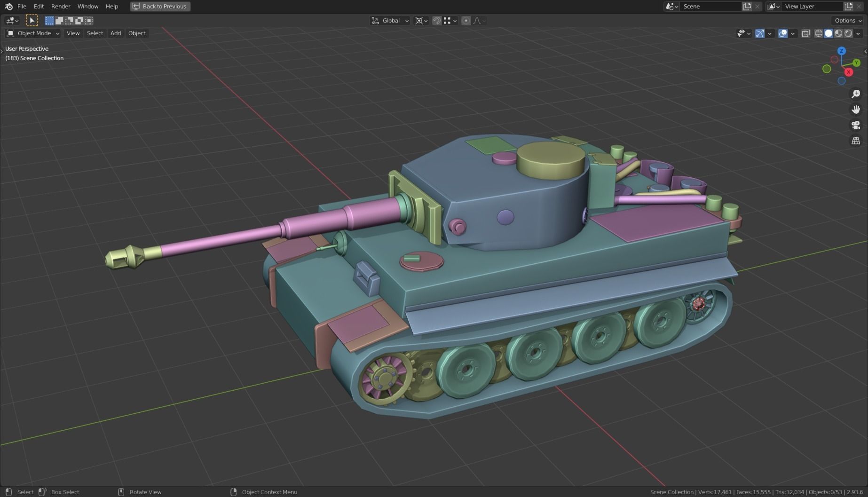The width and height of the screenshot is (868, 497).
Task: Open the Edit menu
Action: pyautogui.click(x=39, y=7)
